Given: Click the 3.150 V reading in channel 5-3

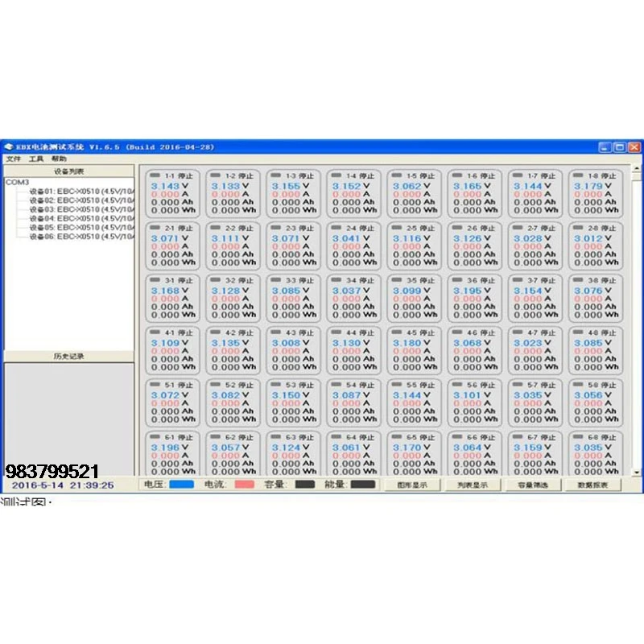Looking at the screenshot, I should (x=290, y=395).
